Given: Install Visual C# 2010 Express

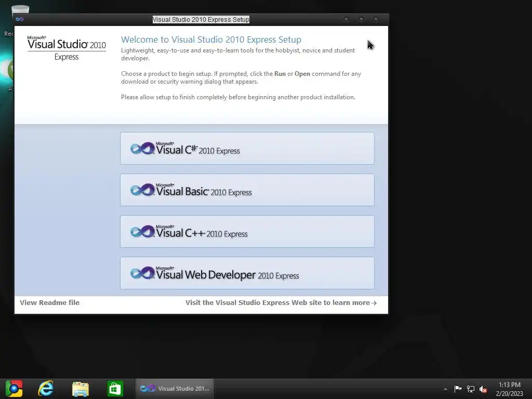Looking at the screenshot, I should [x=247, y=148].
